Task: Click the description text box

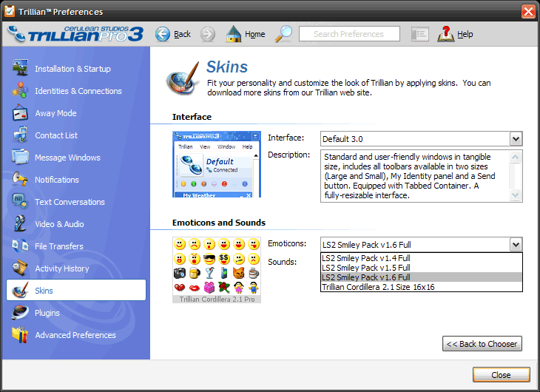Action: click(x=422, y=176)
